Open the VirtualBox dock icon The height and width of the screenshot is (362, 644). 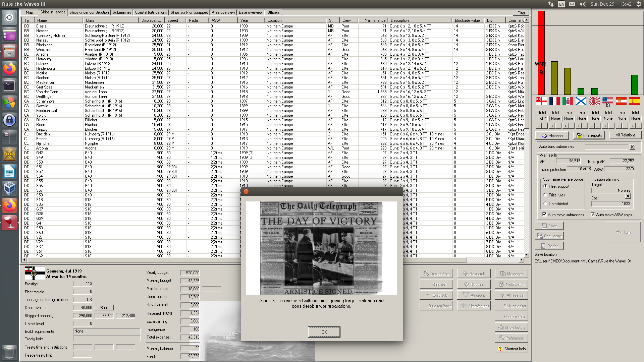tap(9, 188)
